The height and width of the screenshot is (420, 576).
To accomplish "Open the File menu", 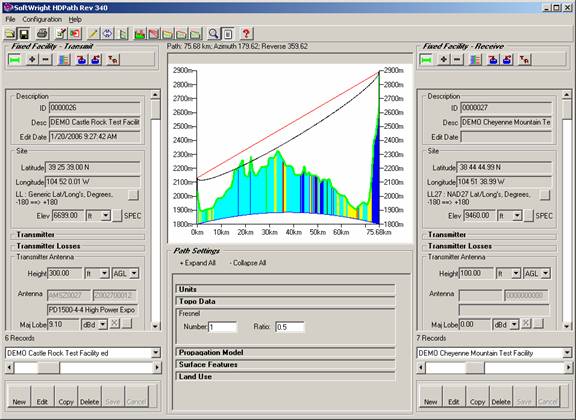I will tap(10, 19).
